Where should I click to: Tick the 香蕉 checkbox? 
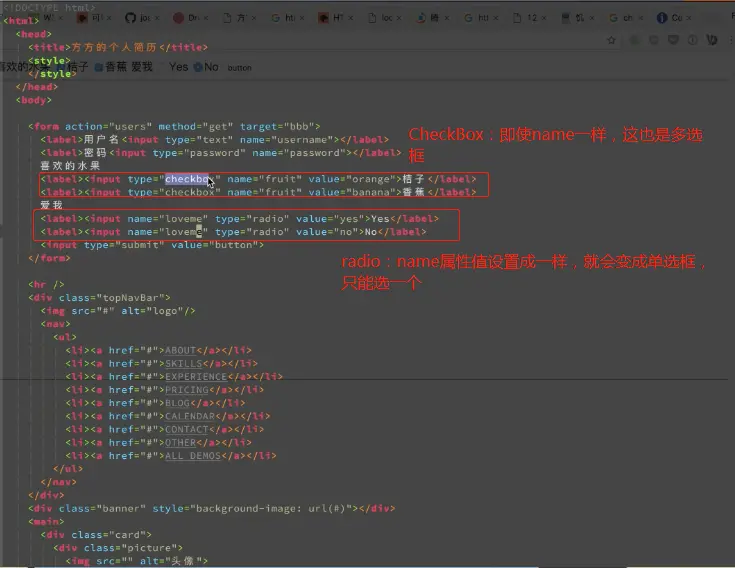(99, 67)
